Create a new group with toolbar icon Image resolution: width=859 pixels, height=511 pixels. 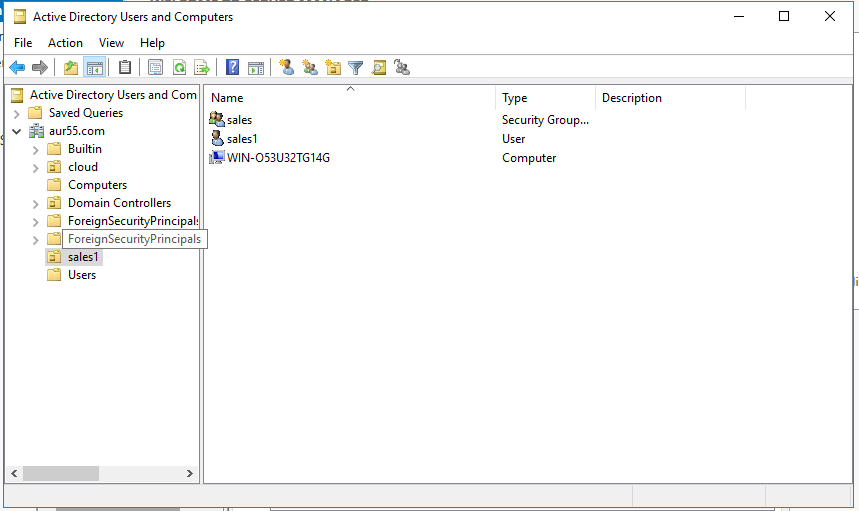310,67
